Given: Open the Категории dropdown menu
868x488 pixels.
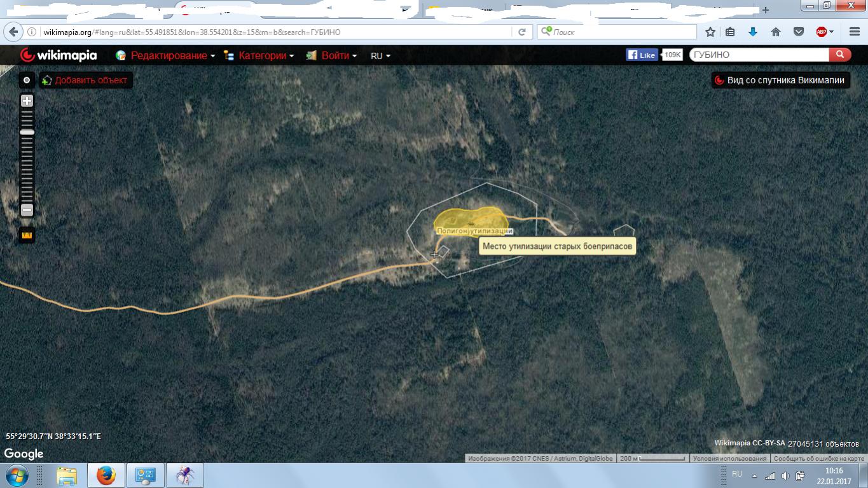Looking at the screenshot, I should tap(259, 55).
